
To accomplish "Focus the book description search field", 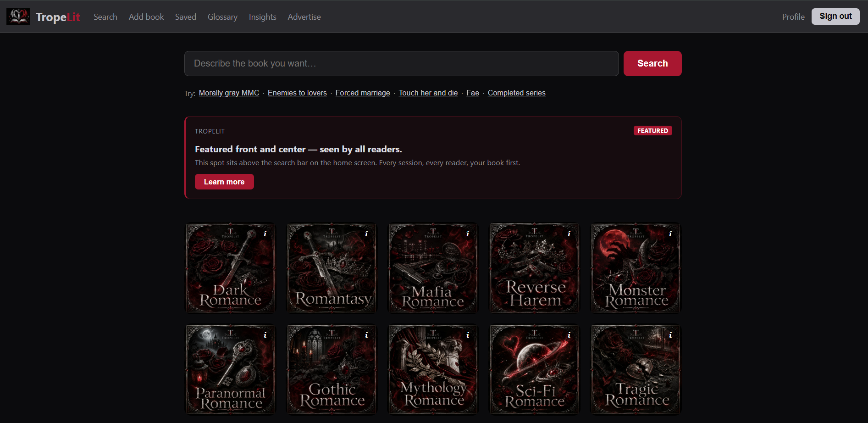I will [x=402, y=63].
